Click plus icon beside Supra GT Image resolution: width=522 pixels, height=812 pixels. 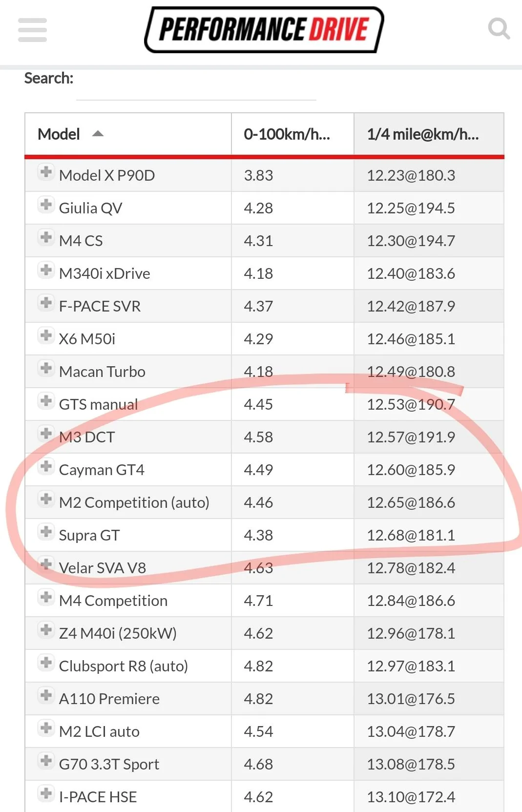[46, 532]
